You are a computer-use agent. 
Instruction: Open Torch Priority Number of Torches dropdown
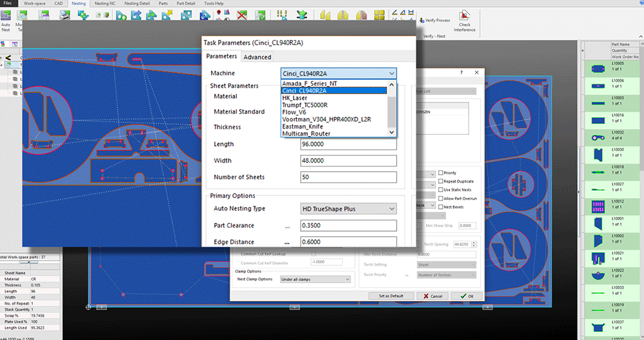(447, 275)
